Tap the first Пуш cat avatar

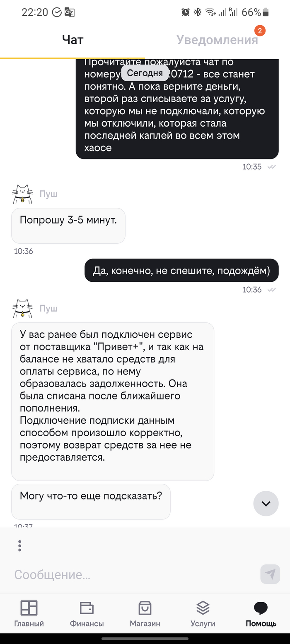point(22,194)
